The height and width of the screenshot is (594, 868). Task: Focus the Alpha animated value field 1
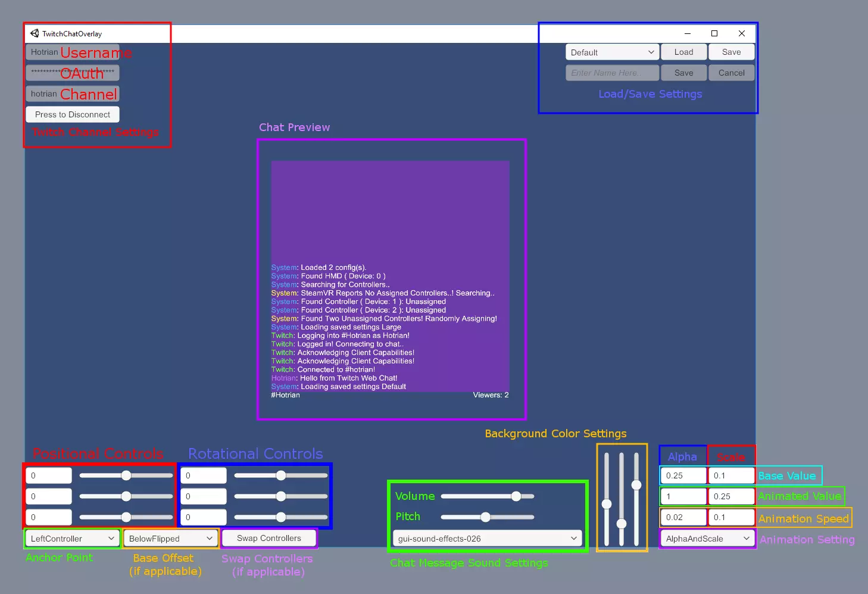point(683,496)
